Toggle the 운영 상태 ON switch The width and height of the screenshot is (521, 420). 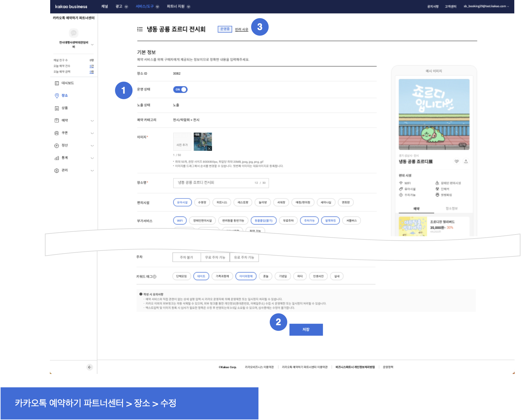coord(180,90)
